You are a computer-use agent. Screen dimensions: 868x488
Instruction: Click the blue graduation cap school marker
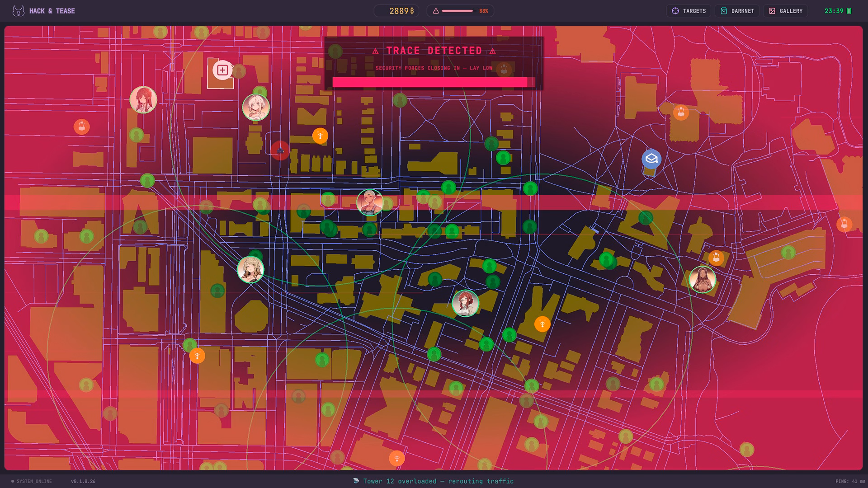[x=651, y=159]
